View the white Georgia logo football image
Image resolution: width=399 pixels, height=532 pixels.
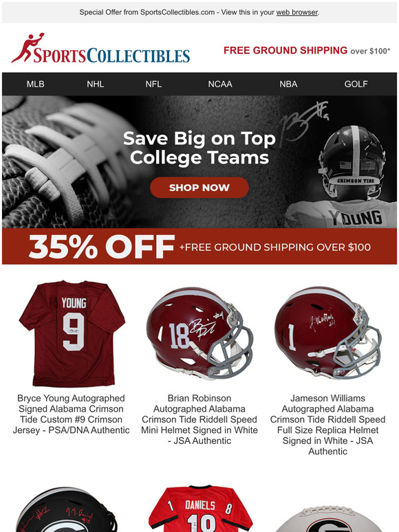[x=327, y=519]
